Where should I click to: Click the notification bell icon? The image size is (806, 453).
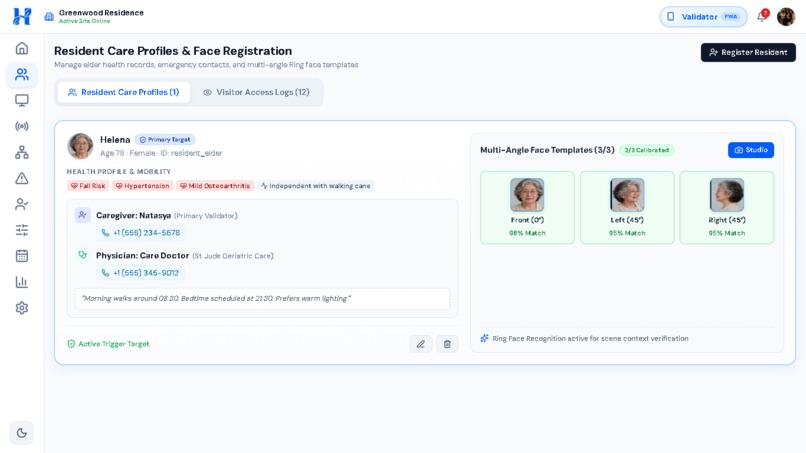click(x=762, y=16)
